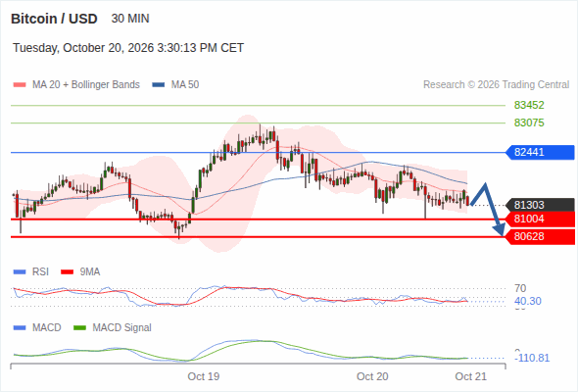
Task: Click the 83075 resistance level label
Action: click(x=529, y=122)
